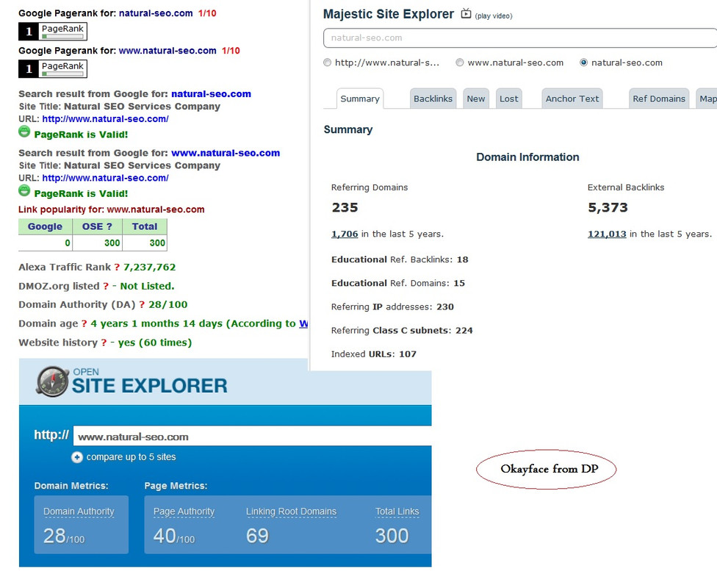Click the Open Site Explorer URL field
The height and width of the screenshot is (588, 717).
[252, 437]
